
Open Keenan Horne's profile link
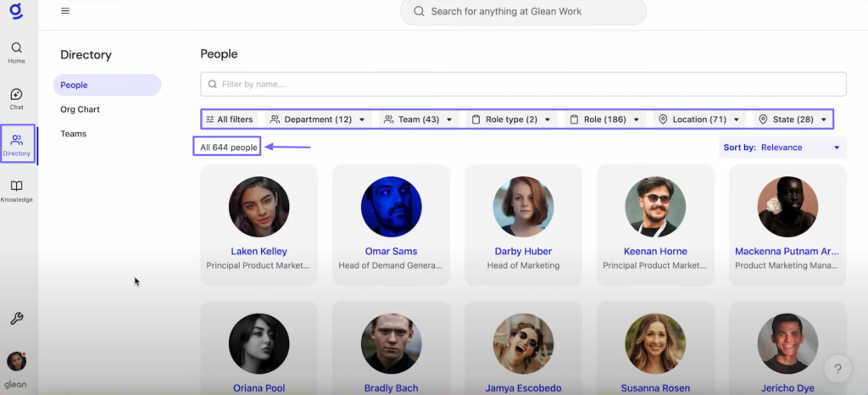pyautogui.click(x=655, y=251)
